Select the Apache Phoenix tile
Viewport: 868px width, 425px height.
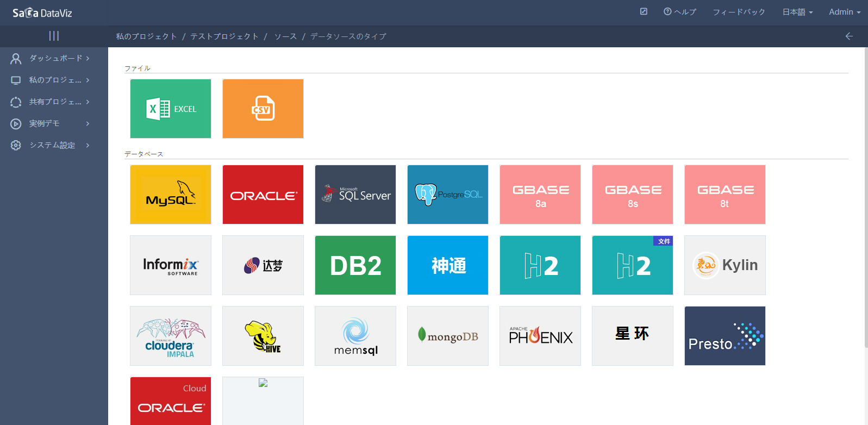coord(540,336)
